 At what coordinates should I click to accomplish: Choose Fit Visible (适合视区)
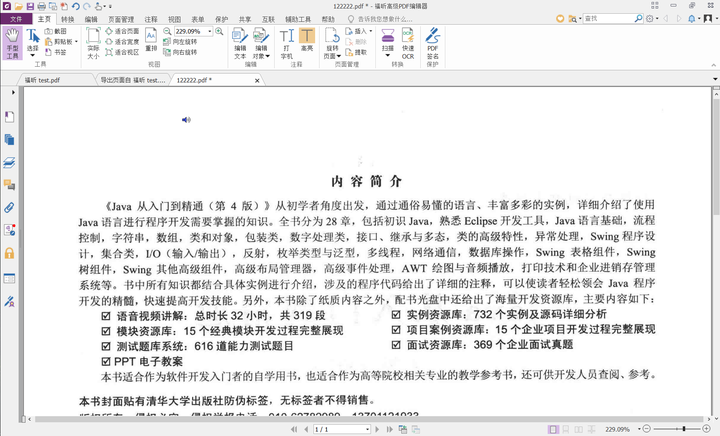click(122, 52)
